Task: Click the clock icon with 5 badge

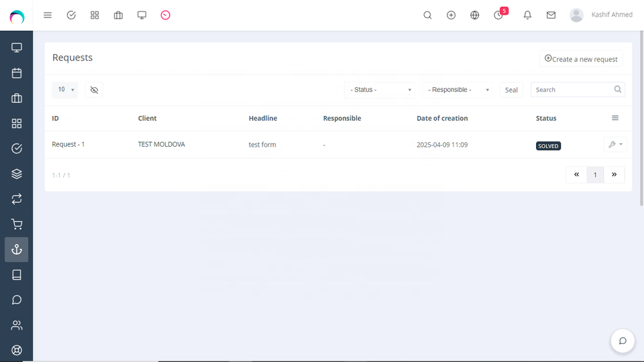Action: [x=498, y=15]
